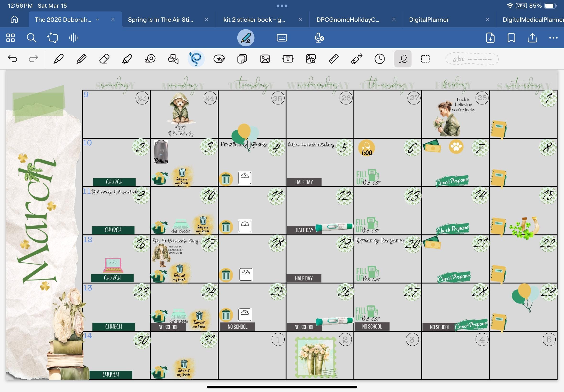Open multitasking dots at screen top
This screenshot has height=392, width=564.
coord(282,6)
